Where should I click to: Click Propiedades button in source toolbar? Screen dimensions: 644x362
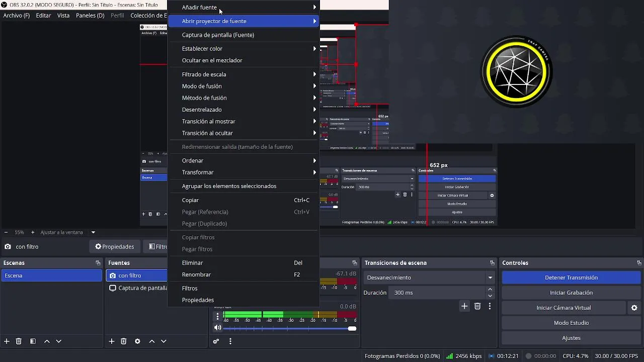(115, 247)
